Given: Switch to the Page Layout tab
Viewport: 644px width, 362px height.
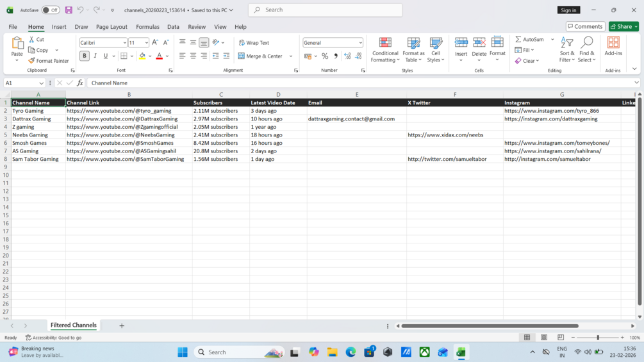Looking at the screenshot, I should point(111,27).
